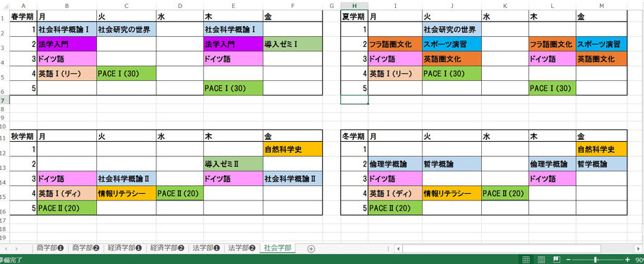Zoom in with the plus icon
This screenshot has height=264, width=644.
point(627,260)
